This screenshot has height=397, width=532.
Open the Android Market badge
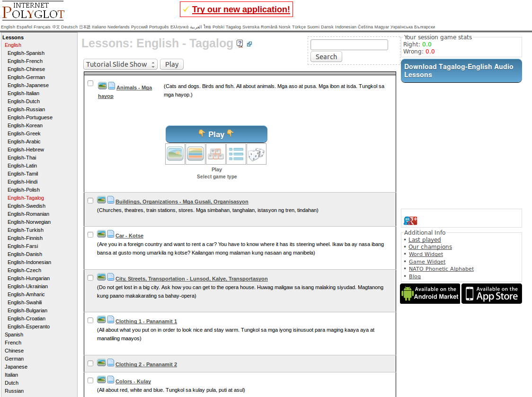[x=430, y=293]
